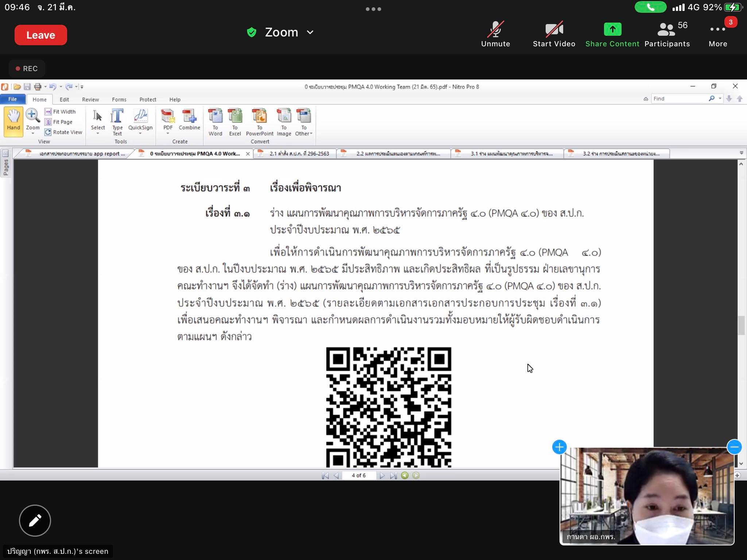Click Rotate View option
Image resolution: width=747 pixels, height=560 pixels.
(x=63, y=132)
